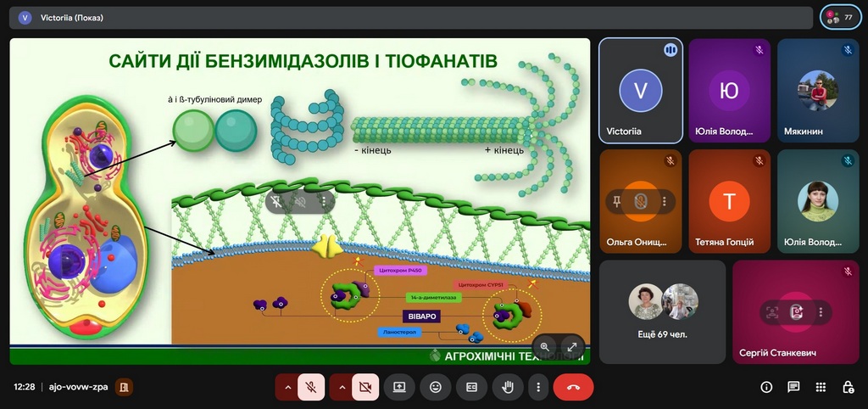Expand the presentation to full screen
This screenshot has height=409, width=868.
[x=572, y=346]
